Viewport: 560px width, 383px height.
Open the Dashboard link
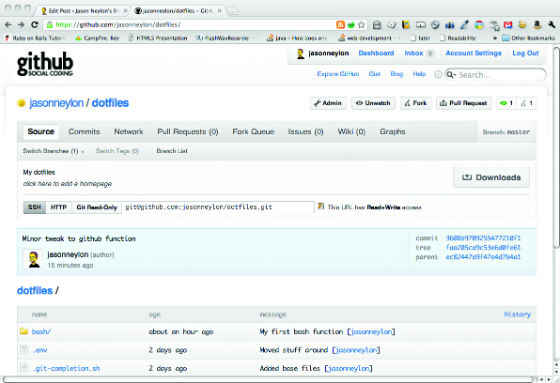pyautogui.click(x=376, y=53)
